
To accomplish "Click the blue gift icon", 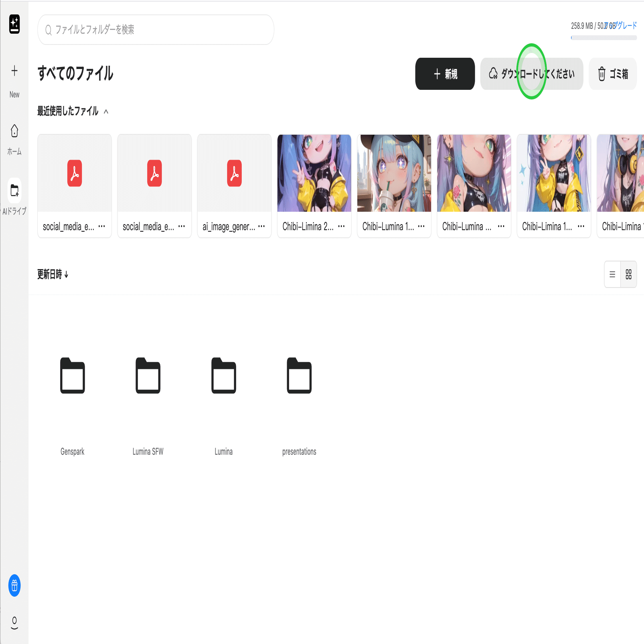I will [x=14, y=585].
